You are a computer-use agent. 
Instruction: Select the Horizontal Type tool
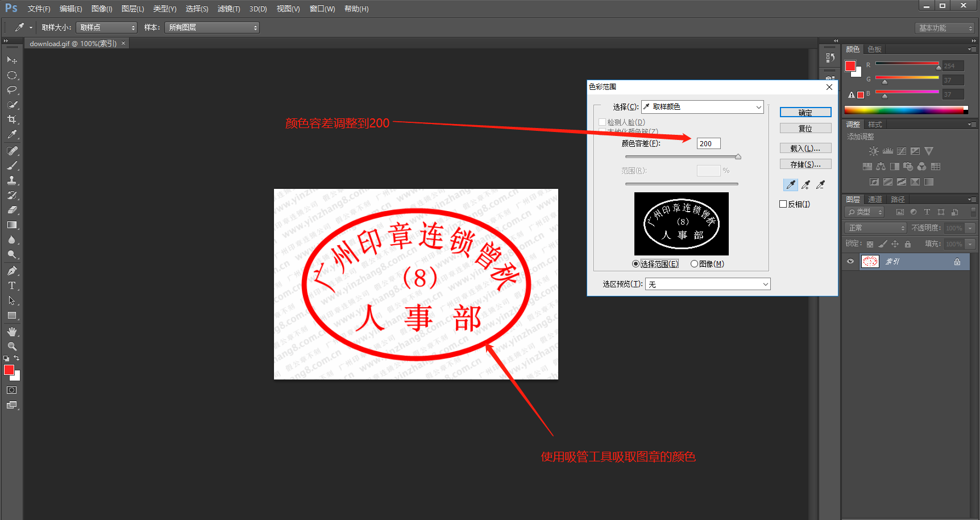pyautogui.click(x=12, y=286)
